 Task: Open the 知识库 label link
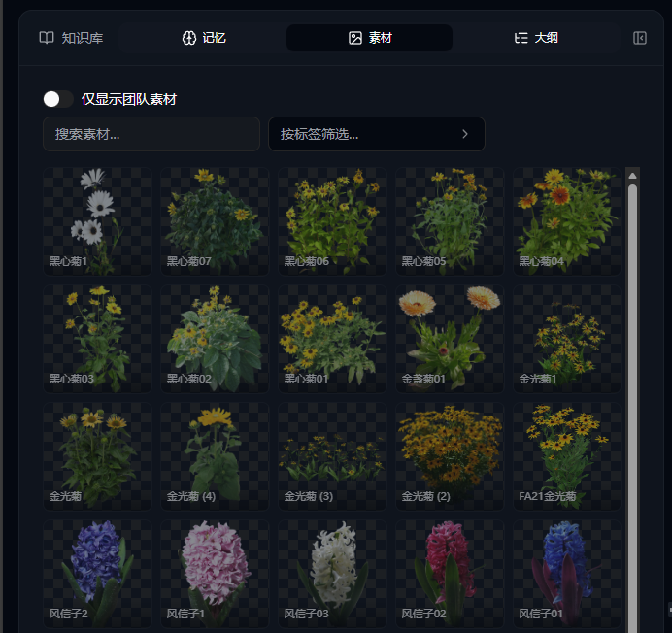click(83, 38)
